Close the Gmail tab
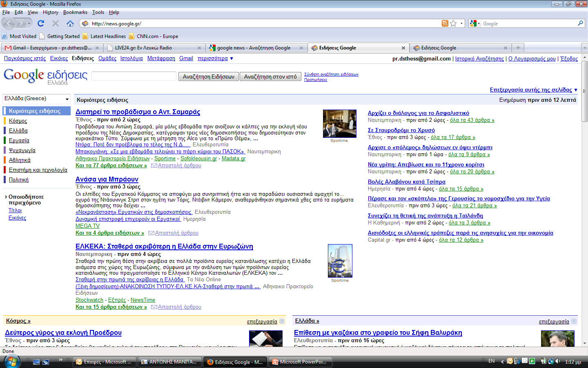 pos(97,48)
